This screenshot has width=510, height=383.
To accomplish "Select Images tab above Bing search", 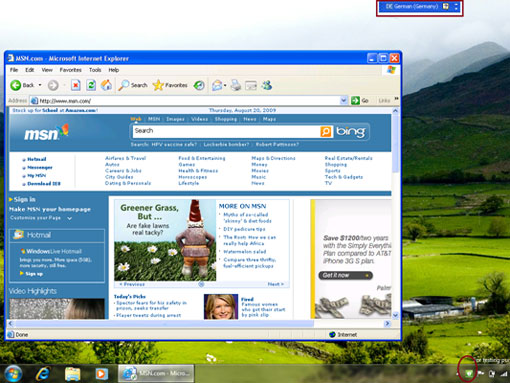I will (175, 119).
